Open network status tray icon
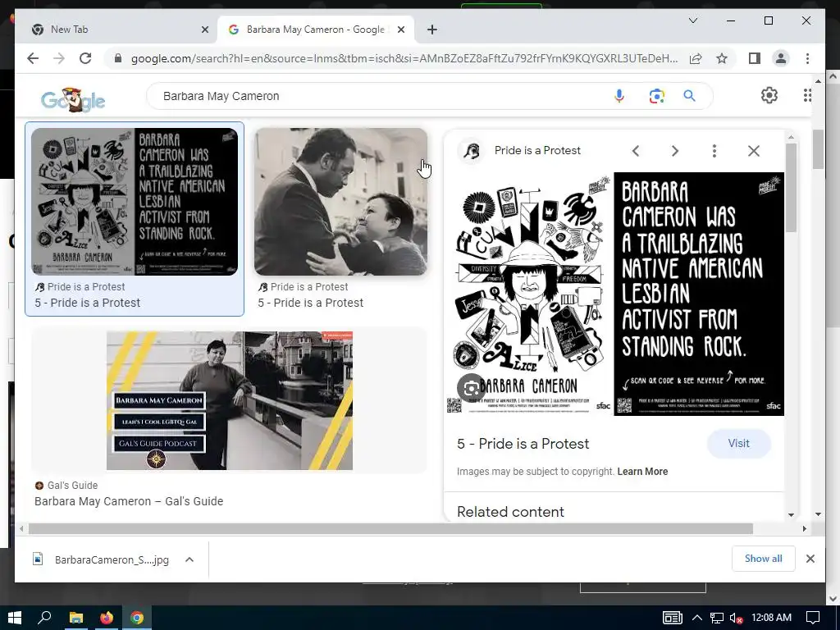Viewport: 840px width, 630px height. 717,618
